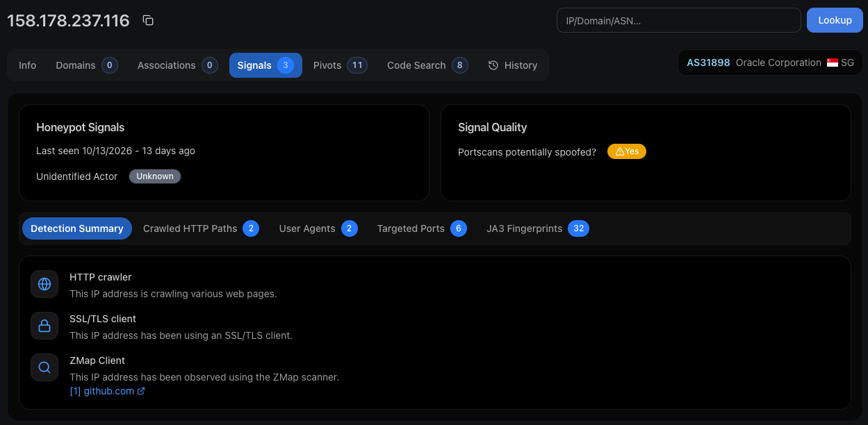Click the HTTP crawler globe icon
The image size is (868, 425).
click(x=44, y=284)
